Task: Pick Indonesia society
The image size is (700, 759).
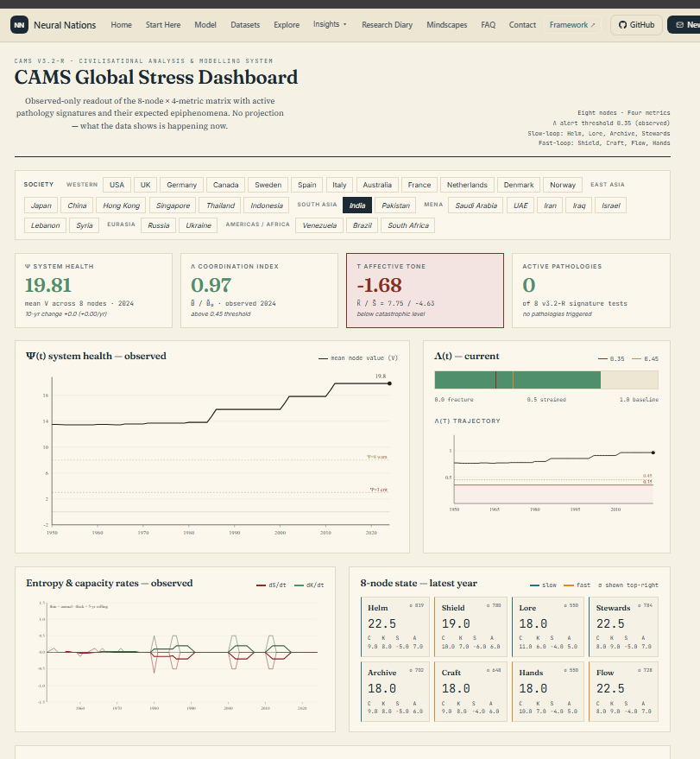Action: click(267, 206)
